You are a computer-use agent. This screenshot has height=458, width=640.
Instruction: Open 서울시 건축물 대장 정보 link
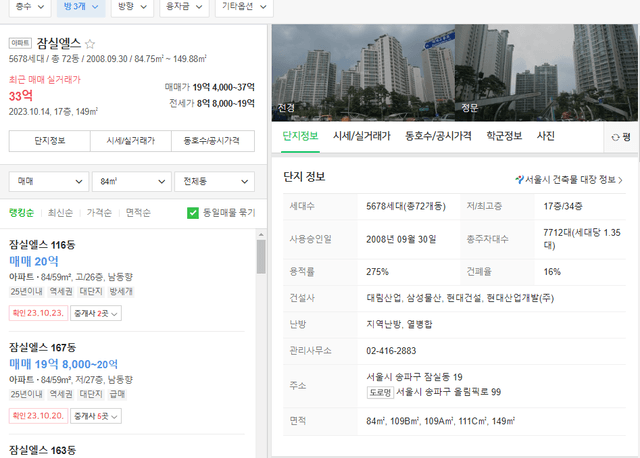pos(569,180)
